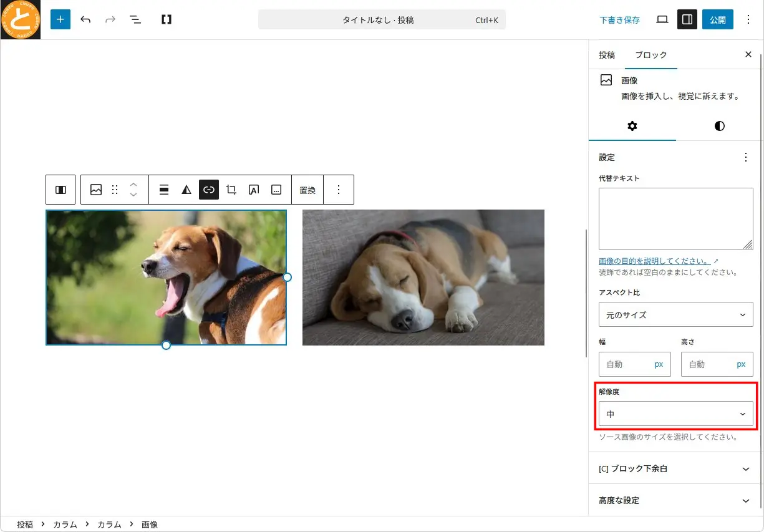Click the 公開 button
Image resolution: width=764 pixels, height=532 pixels.
(717, 19)
